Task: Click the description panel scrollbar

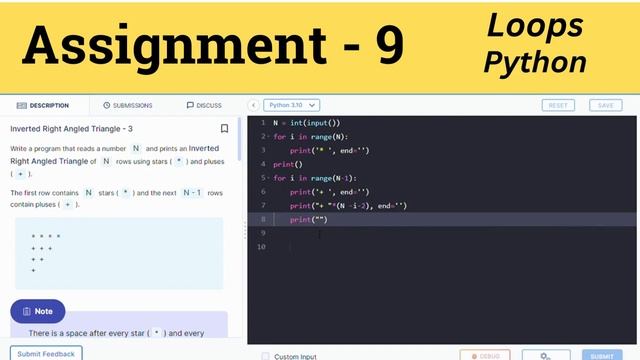Action: pyautogui.click(x=239, y=139)
